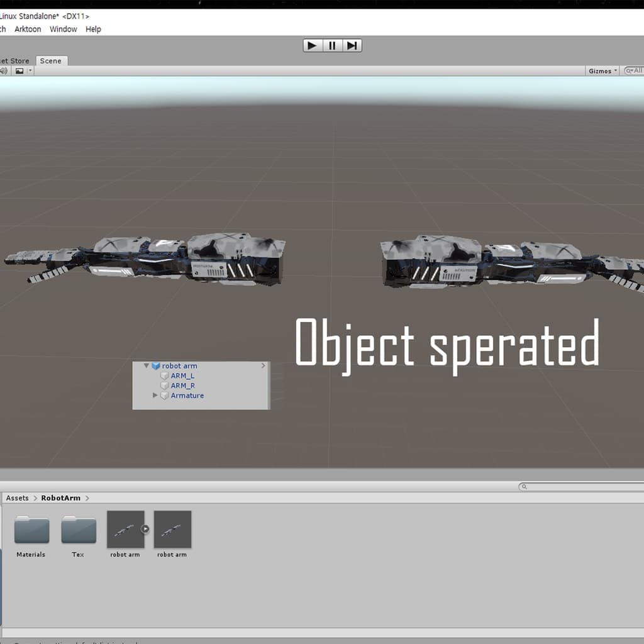644x644 pixels.
Task: Click the Pause button
Action: coord(332,45)
